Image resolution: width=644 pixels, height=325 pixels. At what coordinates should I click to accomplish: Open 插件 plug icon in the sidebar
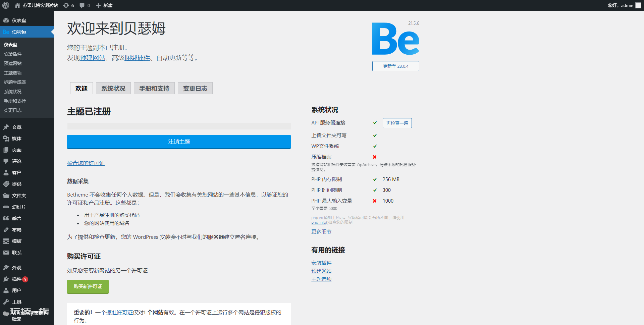(x=6, y=279)
